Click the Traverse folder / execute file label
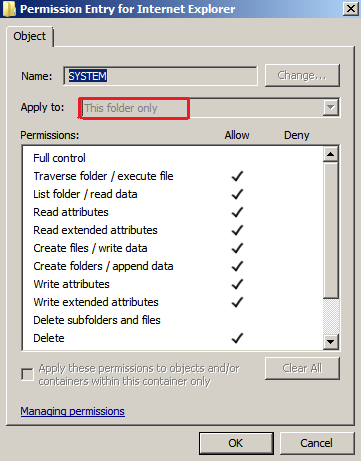 click(x=103, y=176)
